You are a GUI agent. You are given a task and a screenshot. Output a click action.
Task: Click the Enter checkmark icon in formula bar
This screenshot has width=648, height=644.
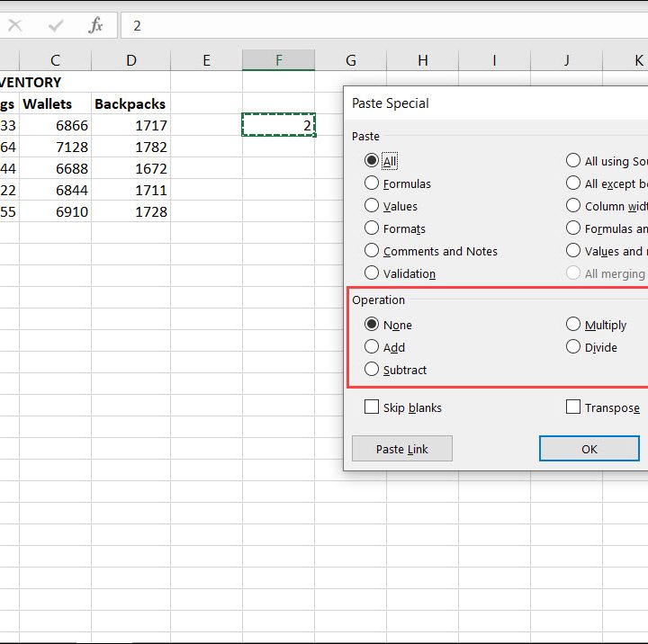(56, 25)
